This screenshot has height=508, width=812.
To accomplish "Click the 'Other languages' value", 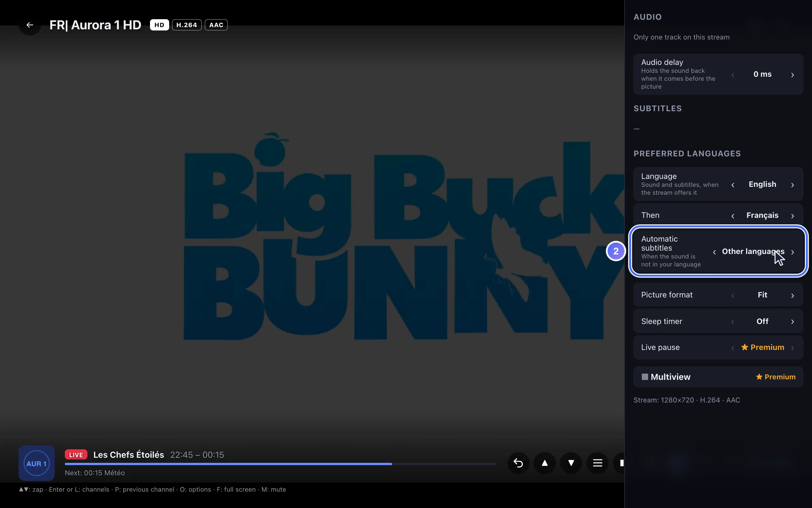I will point(753,251).
